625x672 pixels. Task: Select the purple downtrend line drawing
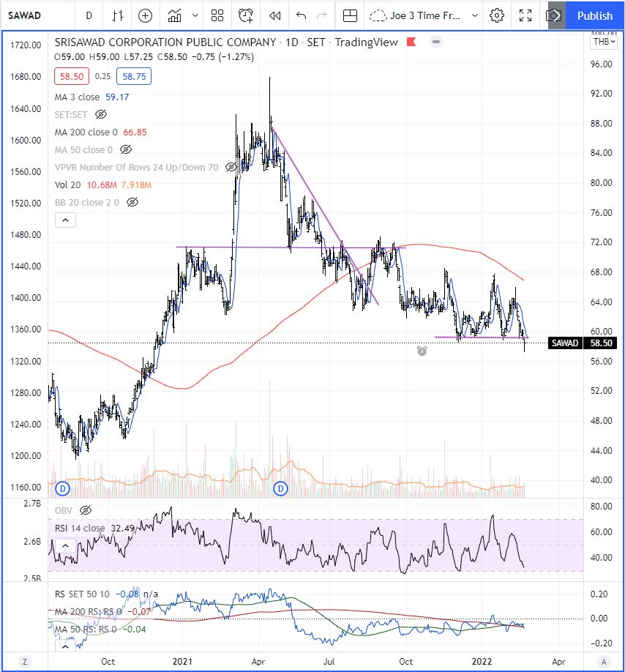pyautogui.click(x=326, y=217)
